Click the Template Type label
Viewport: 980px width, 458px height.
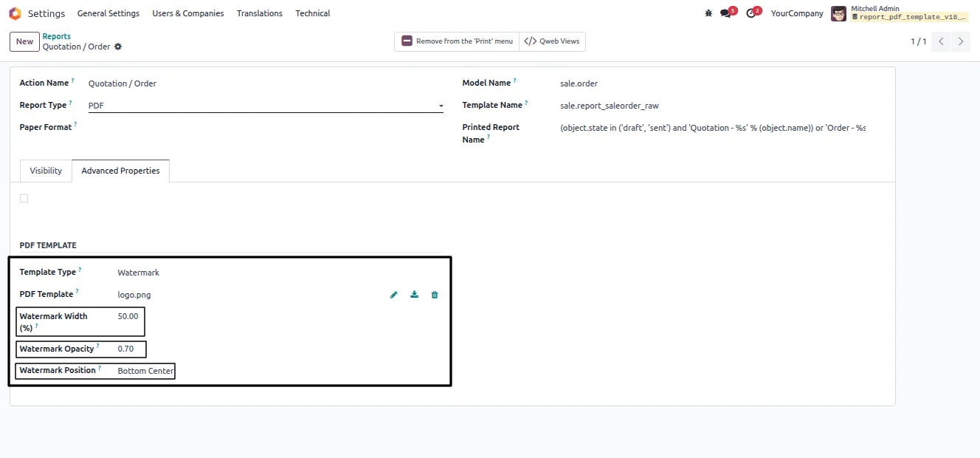[48, 272]
